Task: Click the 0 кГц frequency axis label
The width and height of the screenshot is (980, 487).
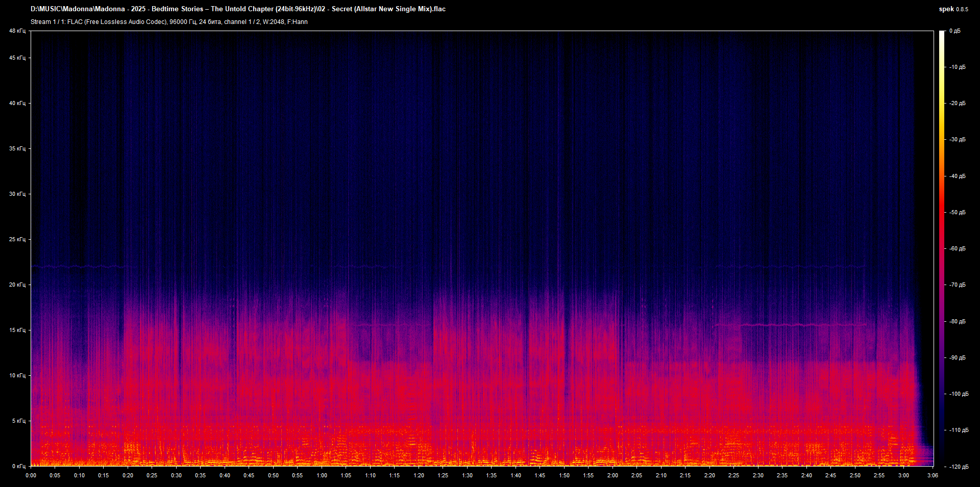Action: point(18,466)
